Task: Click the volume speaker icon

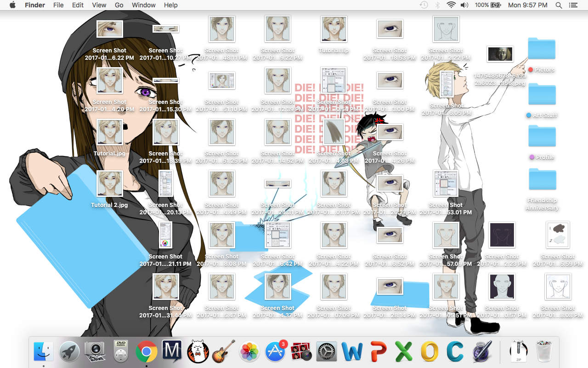Action: click(464, 5)
